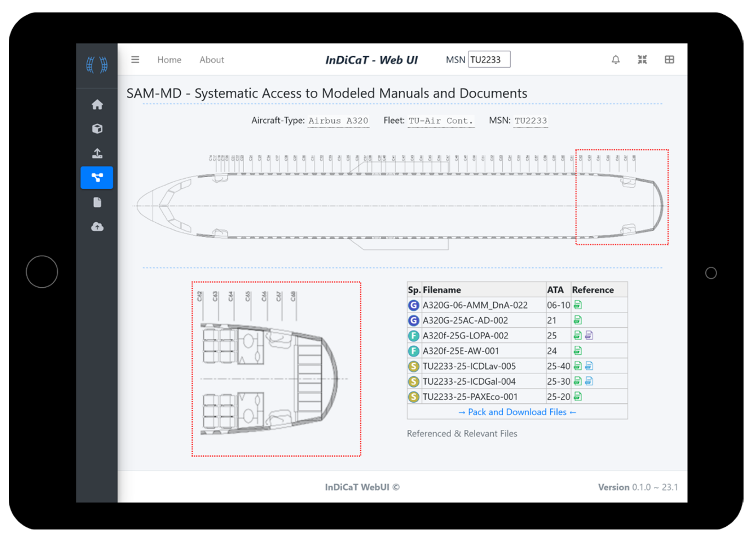756x540 pixels.
Task: Open blue reference document for TU2233-25-ICDLav-005
Action: [589, 366]
